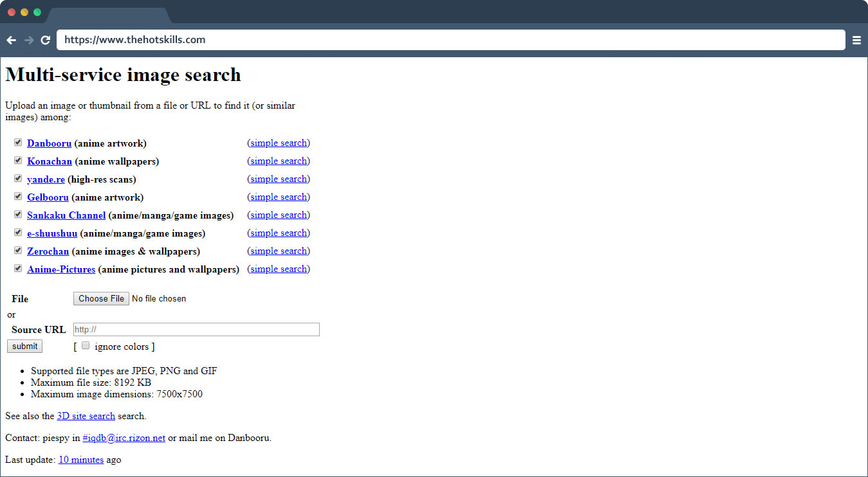Viewport: 868px width, 477px height.
Task: Open the browser hamburger menu
Action: (x=856, y=40)
